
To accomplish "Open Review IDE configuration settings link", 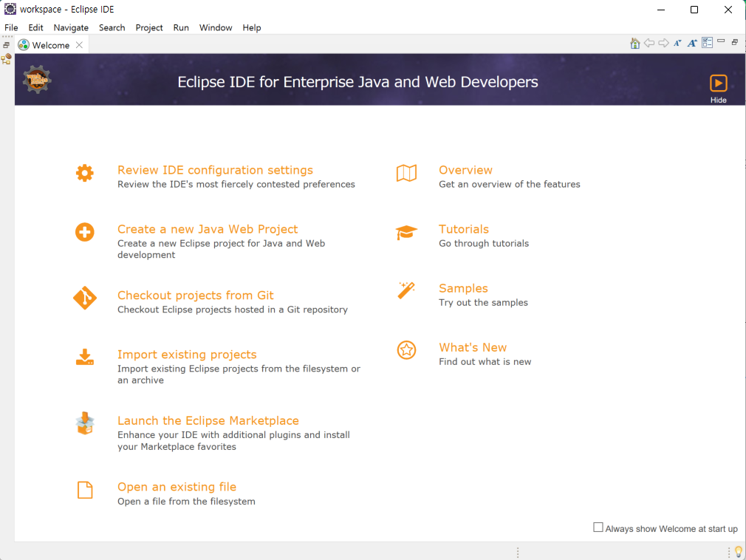I will coord(215,170).
